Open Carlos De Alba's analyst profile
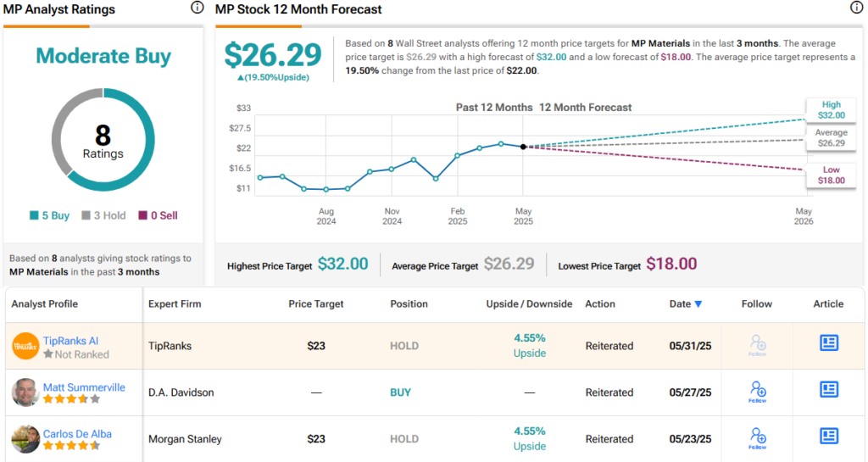Viewport: 868px width, 462px height. (x=77, y=433)
